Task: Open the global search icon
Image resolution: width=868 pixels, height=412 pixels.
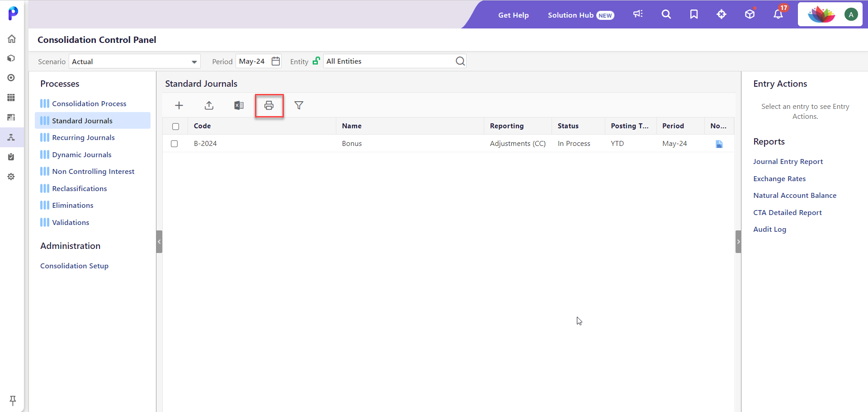Action: coord(666,14)
